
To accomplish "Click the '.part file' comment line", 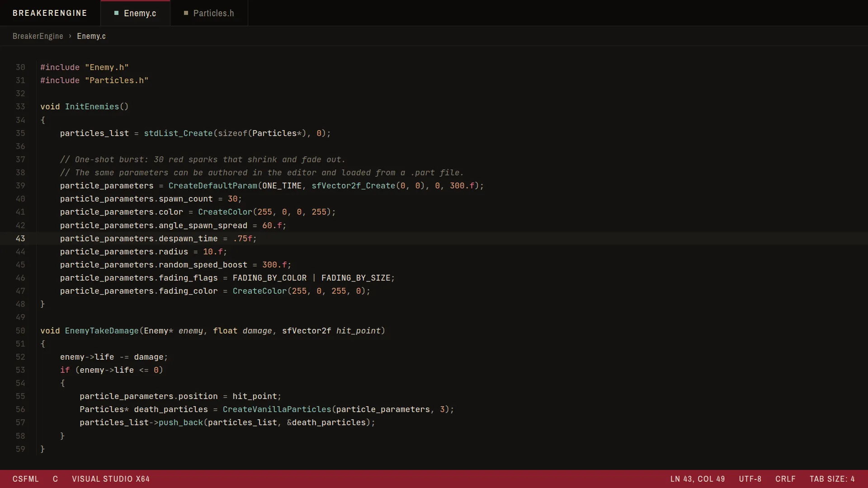I will [x=262, y=173].
